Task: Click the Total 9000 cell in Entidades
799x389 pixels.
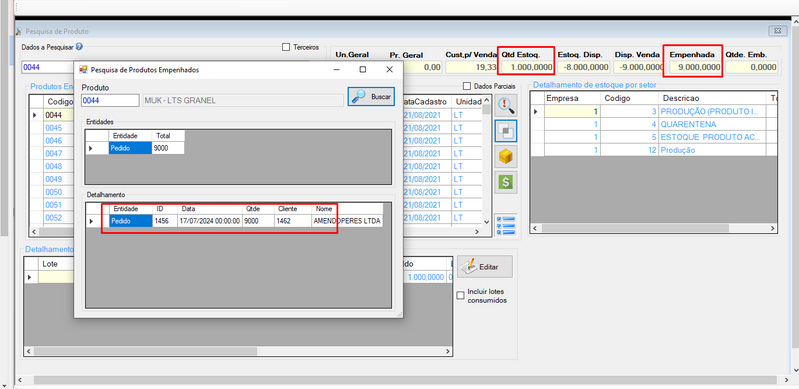Action: pyautogui.click(x=168, y=148)
